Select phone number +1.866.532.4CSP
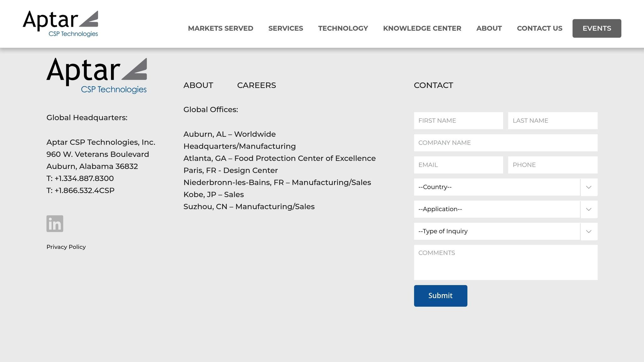 [x=84, y=190]
